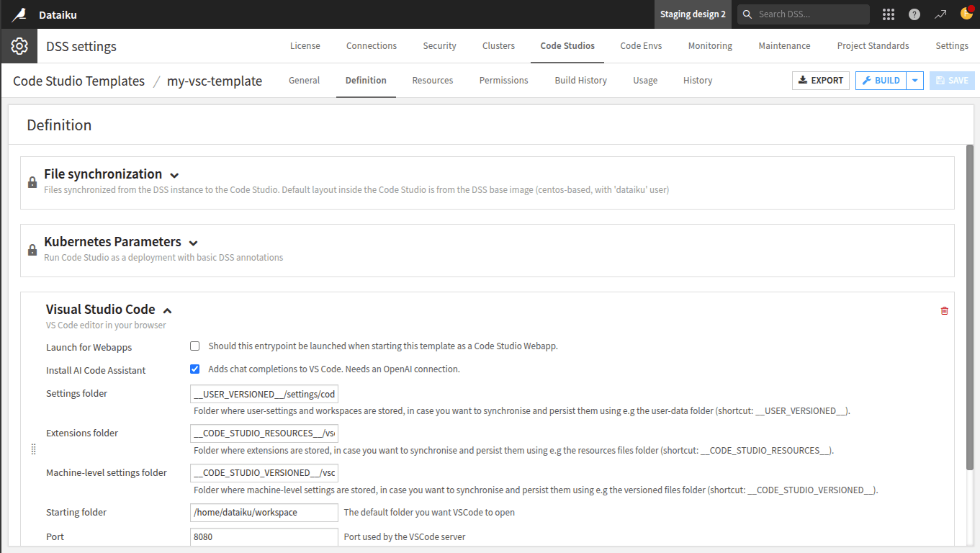The height and width of the screenshot is (553, 980).
Task: Open Code Studio Templates breadcrumb link
Action: tap(78, 81)
